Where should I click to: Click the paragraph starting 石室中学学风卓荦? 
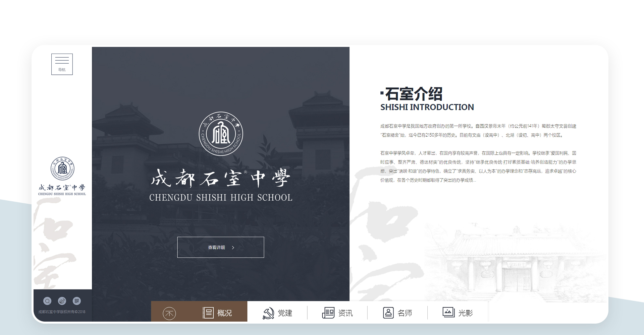coord(478,166)
